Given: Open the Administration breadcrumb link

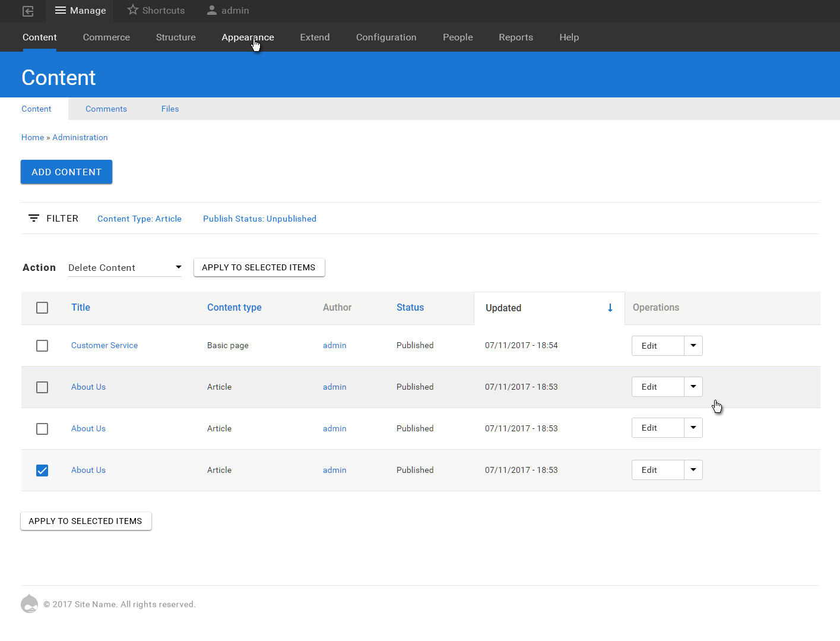Looking at the screenshot, I should tap(80, 137).
